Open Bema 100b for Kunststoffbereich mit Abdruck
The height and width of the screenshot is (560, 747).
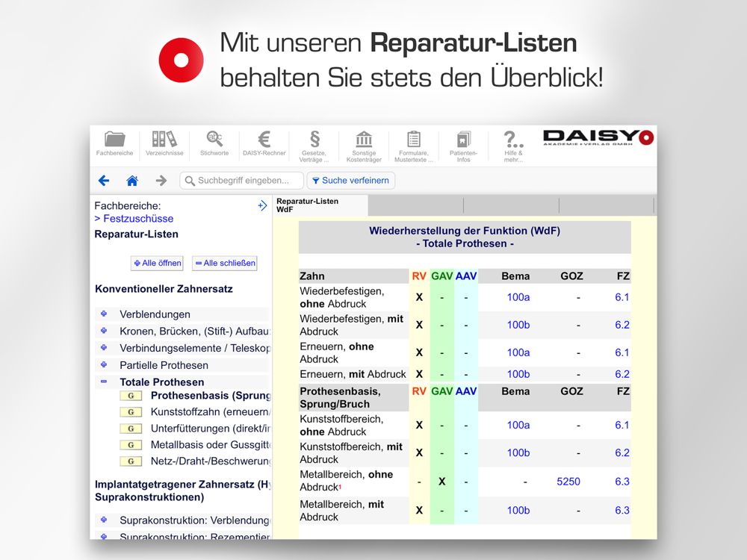[518, 453]
